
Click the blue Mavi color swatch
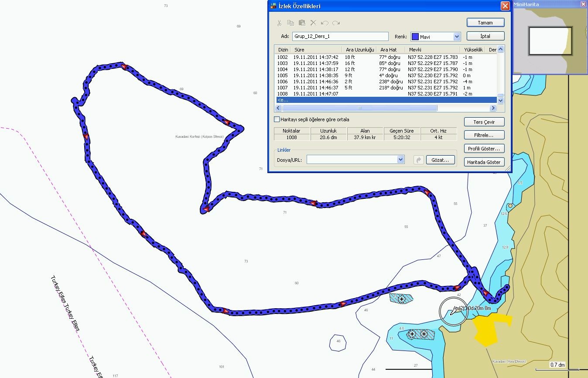pos(415,37)
